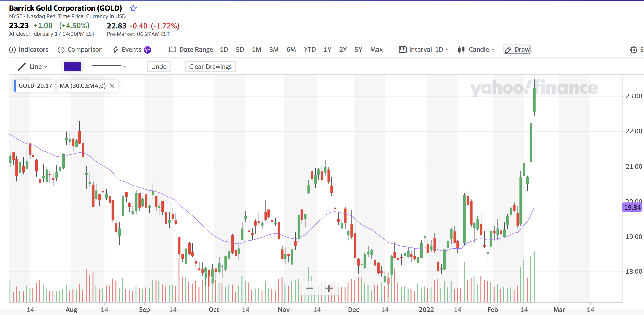The width and height of the screenshot is (644, 315).
Task: Click the MA (30,C,EMA,0) indicator label
Action: (82, 86)
